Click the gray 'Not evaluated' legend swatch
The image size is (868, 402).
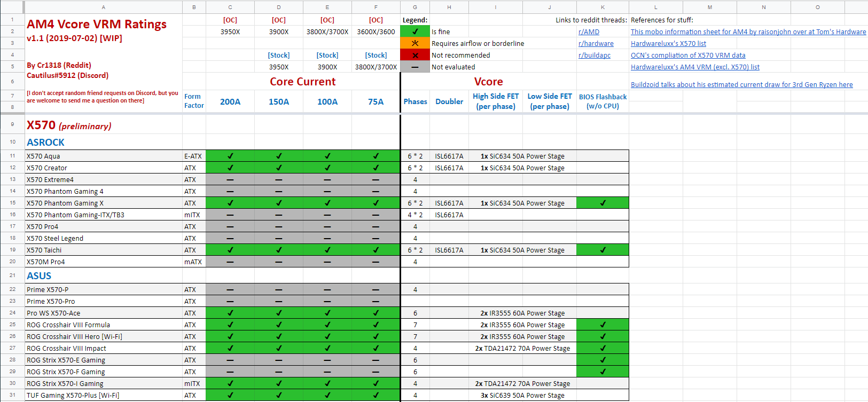click(x=415, y=67)
